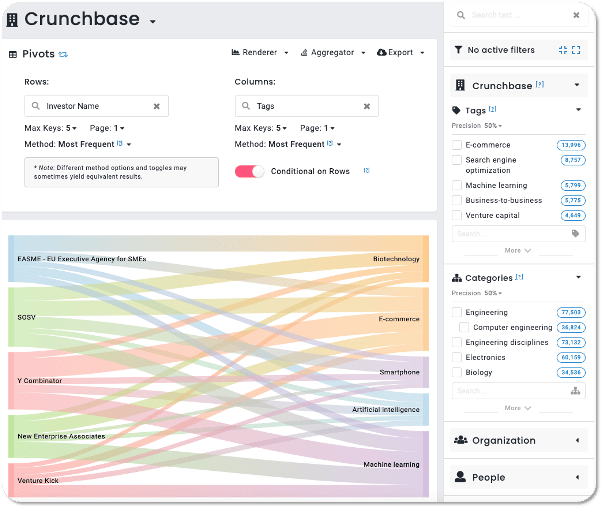Open the Aggregator menu

[x=333, y=52]
